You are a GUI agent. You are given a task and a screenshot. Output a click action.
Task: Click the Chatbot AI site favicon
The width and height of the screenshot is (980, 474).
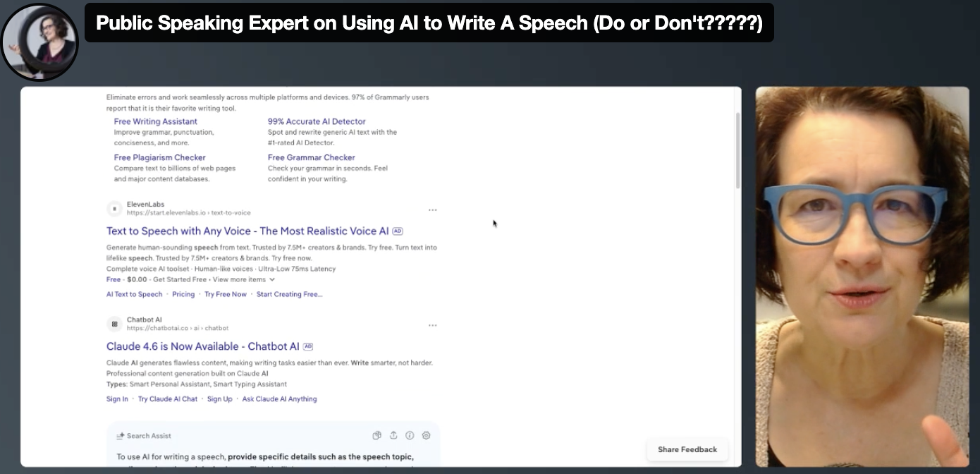coord(114,324)
